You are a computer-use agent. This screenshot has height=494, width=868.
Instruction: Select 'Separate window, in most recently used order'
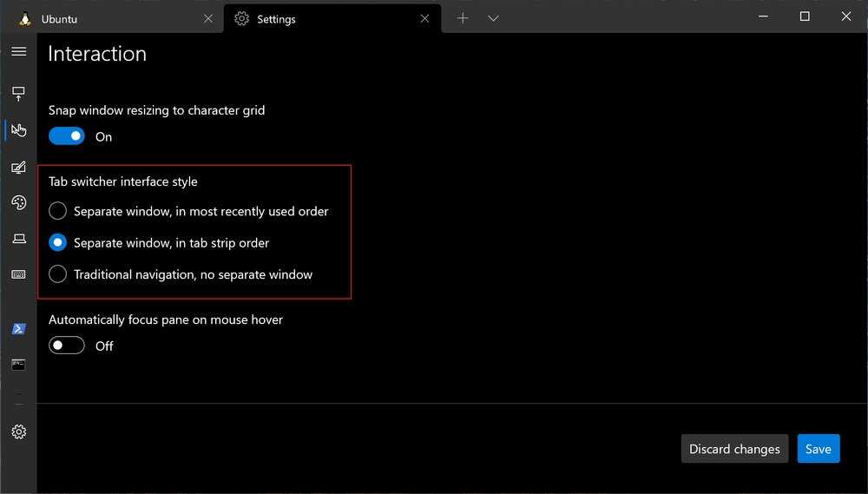point(57,211)
